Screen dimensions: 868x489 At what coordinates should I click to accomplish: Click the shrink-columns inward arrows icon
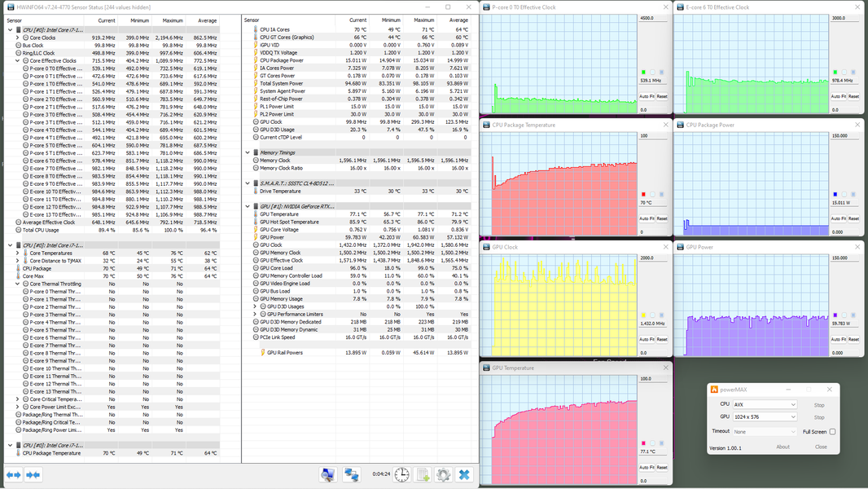coord(33,474)
